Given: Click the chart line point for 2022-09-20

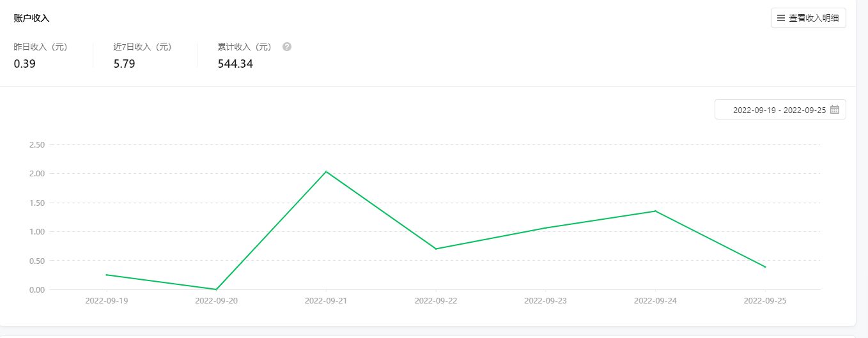Looking at the screenshot, I should coord(217,289).
